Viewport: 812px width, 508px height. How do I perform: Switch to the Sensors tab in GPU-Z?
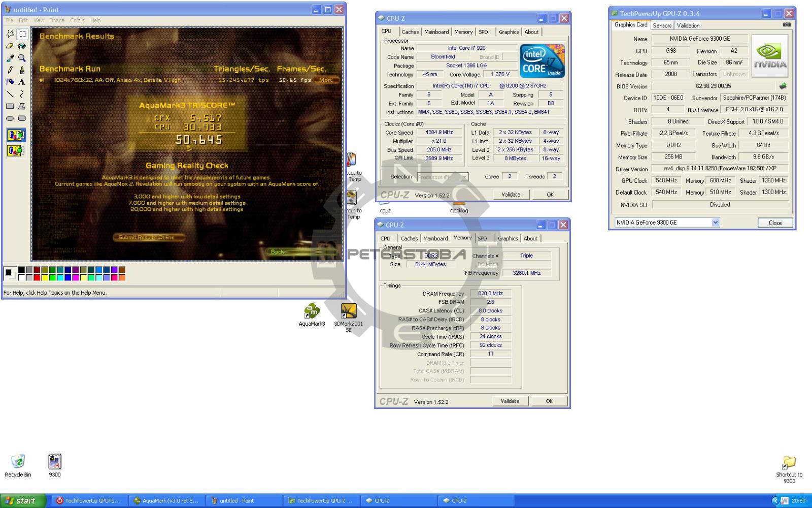pyautogui.click(x=662, y=25)
